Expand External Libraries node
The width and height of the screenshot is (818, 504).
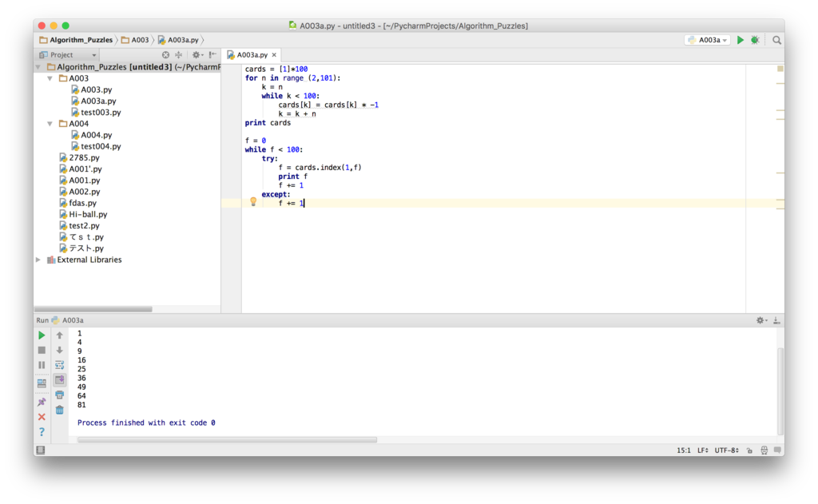[38, 260]
